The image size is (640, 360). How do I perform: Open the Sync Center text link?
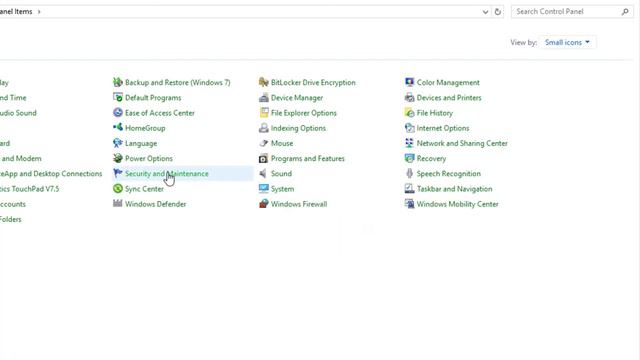coord(144,189)
